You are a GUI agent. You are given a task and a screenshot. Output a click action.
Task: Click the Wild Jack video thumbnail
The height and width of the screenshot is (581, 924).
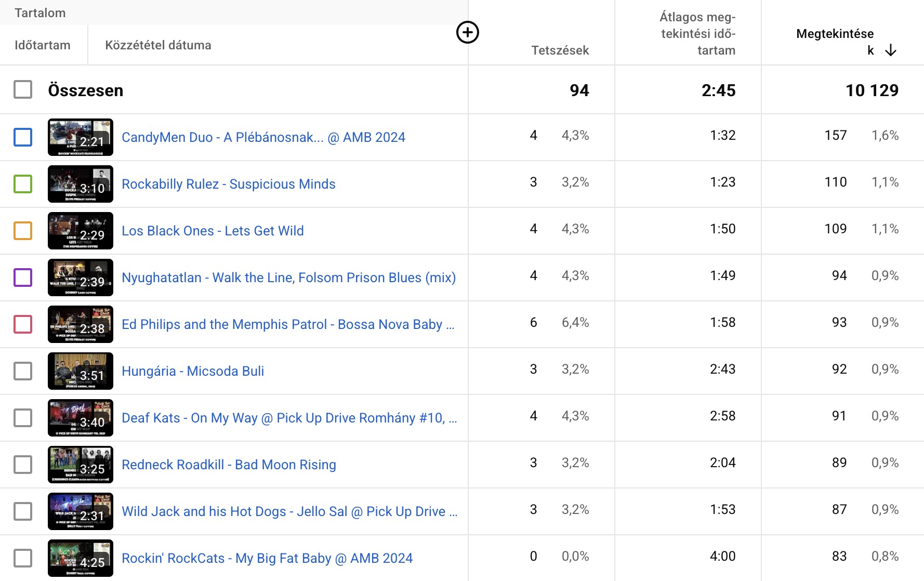tap(81, 511)
